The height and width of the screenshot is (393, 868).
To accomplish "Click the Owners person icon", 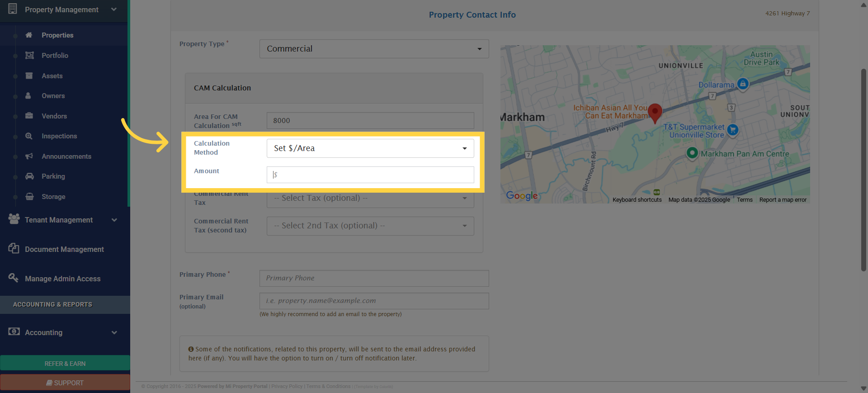I will click(28, 95).
